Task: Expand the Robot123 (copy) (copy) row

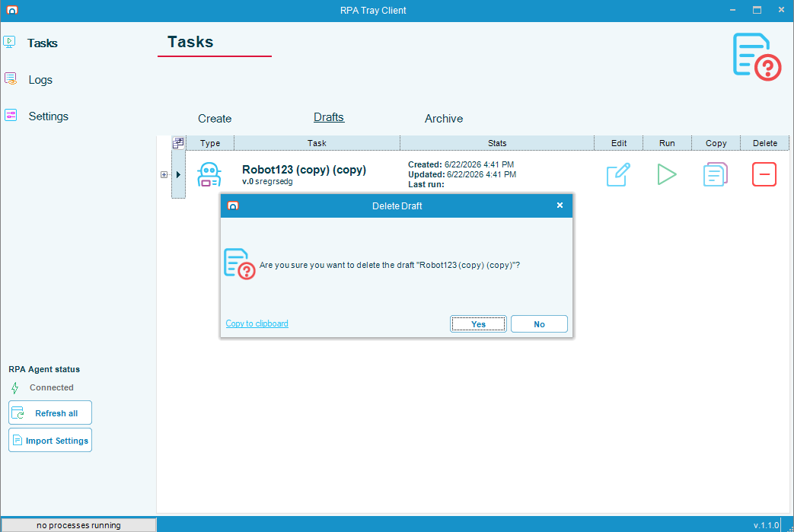Action: tap(164, 174)
